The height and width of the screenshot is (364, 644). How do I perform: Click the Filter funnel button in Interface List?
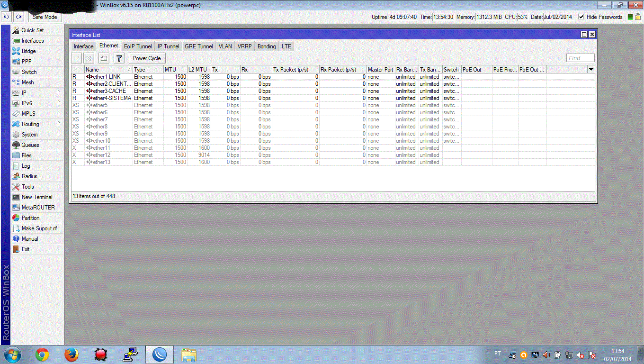click(119, 58)
